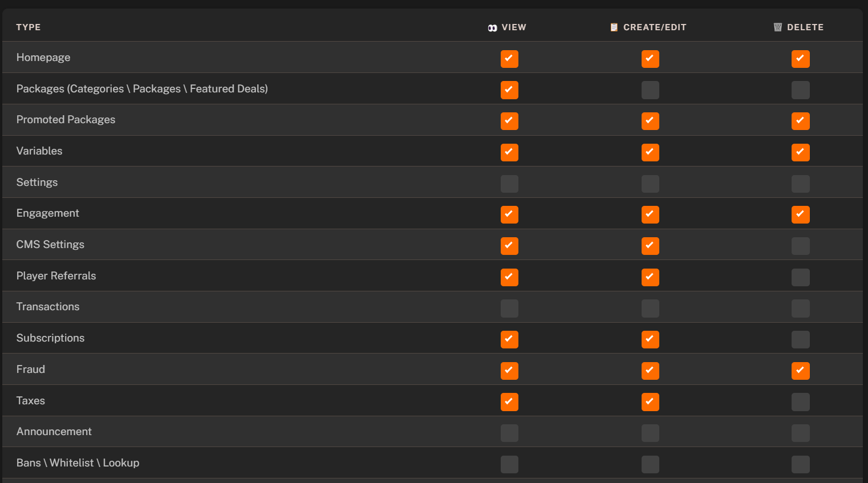Select the Fraud row label

pyautogui.click(x=31, y=370)
